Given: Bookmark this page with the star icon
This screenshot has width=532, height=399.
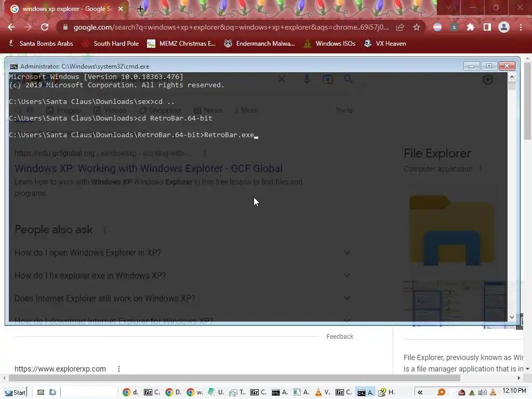Looking at the screenshot, I should click(417, 27).
